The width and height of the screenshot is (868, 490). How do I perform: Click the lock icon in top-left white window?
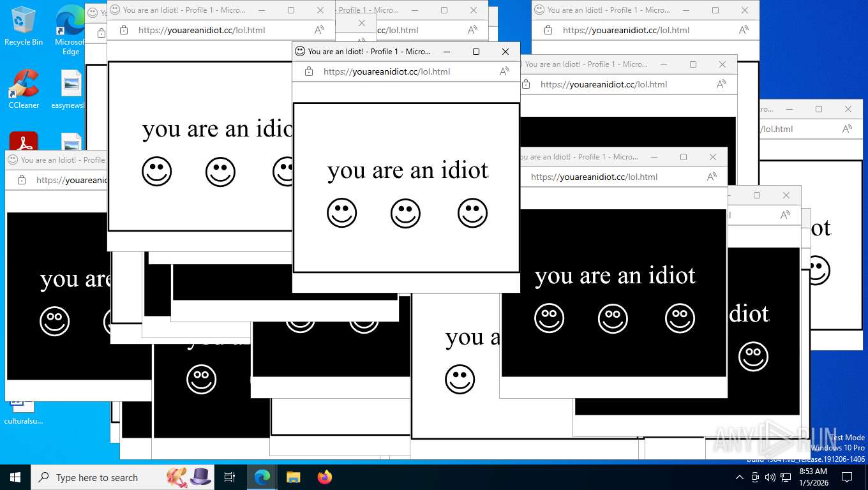coord(124,30)
